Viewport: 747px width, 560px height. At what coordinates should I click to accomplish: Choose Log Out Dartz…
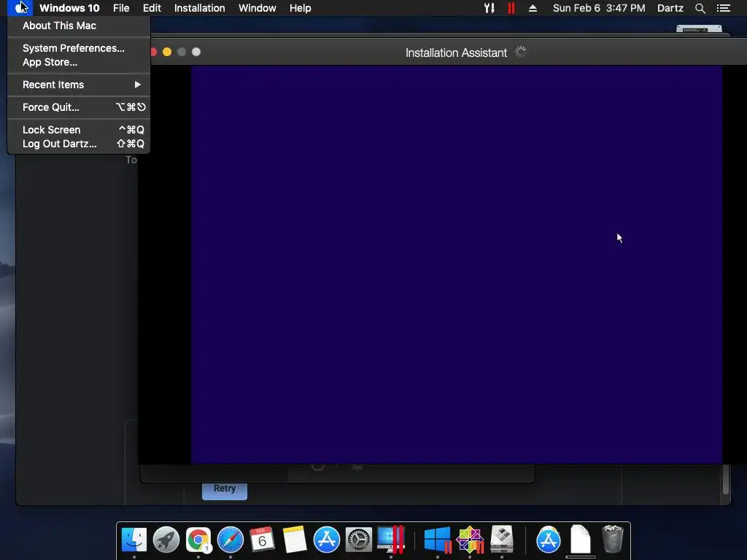pos(79,144)
